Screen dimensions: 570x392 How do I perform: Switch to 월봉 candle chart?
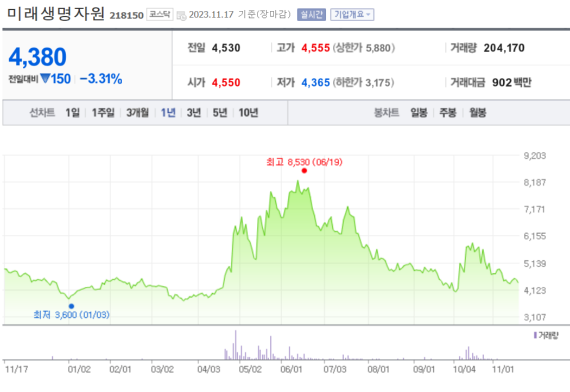point(477,113)
